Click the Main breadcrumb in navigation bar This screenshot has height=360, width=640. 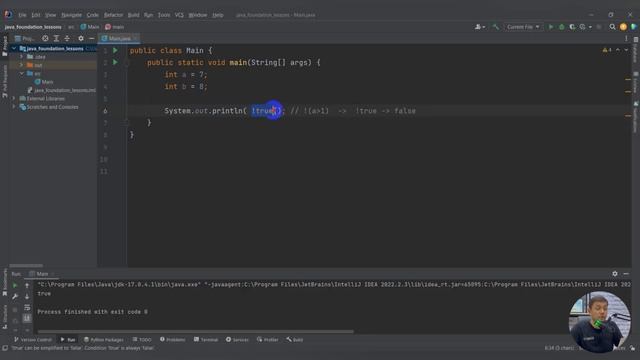pos(90,27)
